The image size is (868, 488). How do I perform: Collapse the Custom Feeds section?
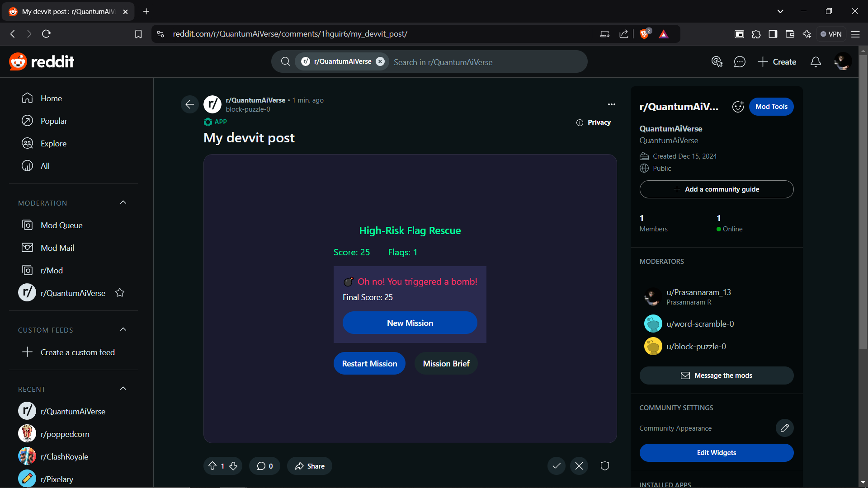pos(123,329)
